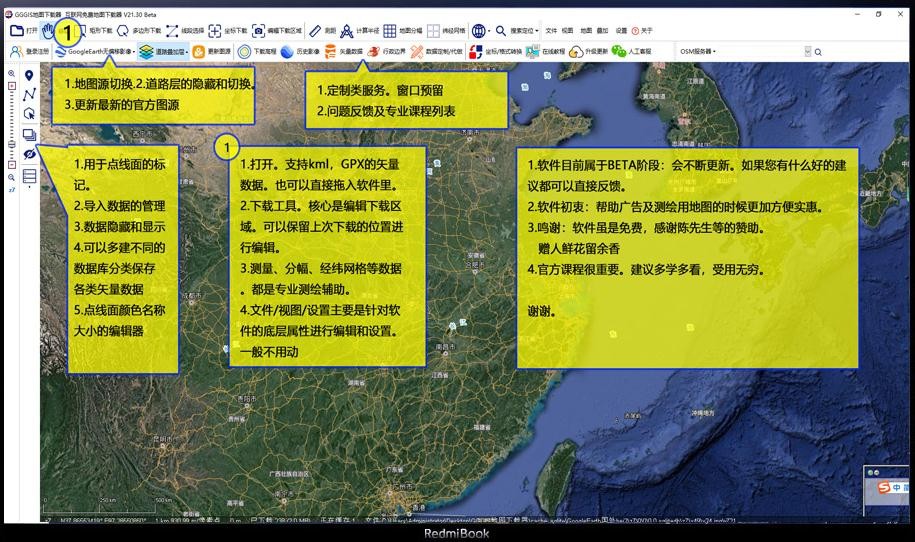Select the hand pan tool

click(48, 31)
